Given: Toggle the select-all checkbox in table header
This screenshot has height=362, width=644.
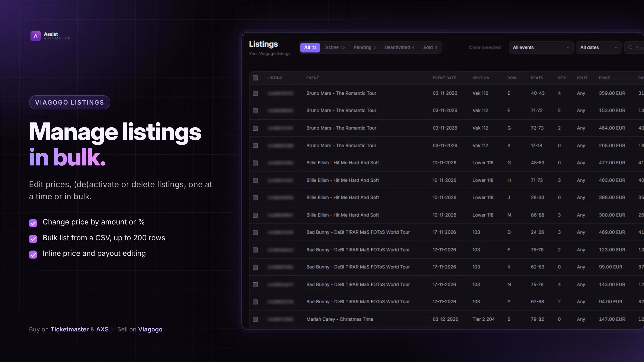Looking at the screenshot, I should 255,78.
